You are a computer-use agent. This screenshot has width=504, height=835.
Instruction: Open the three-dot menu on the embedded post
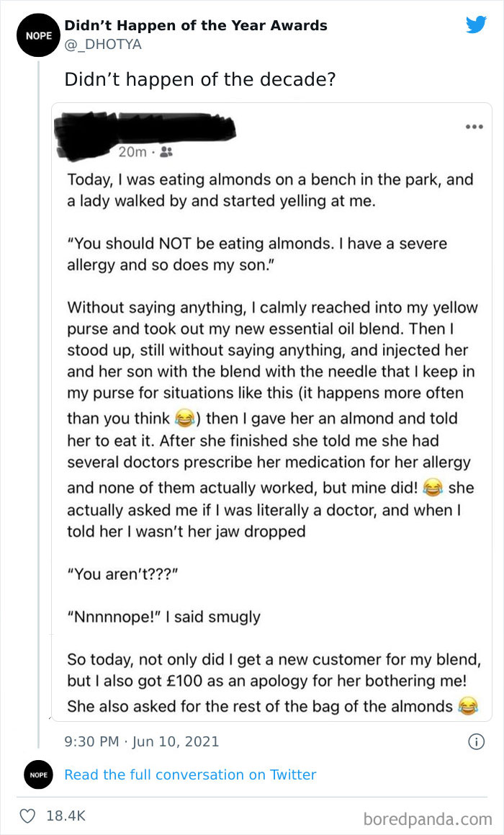coord(473,127)
